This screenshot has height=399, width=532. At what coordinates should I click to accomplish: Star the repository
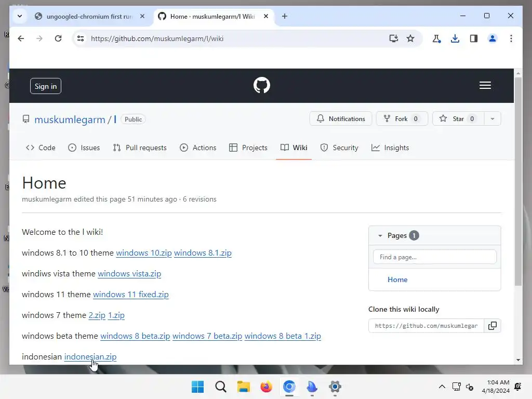[x=458, y=119]
